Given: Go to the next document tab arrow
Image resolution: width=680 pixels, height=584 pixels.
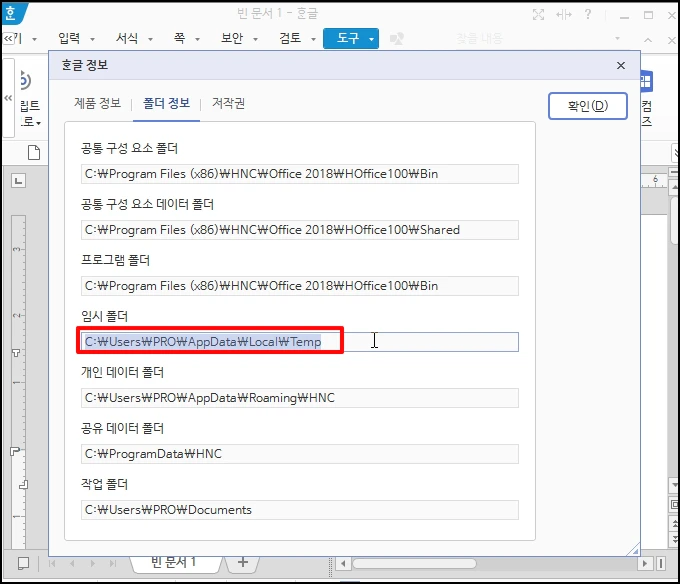Looking at the screenshot, I should 92,564.
